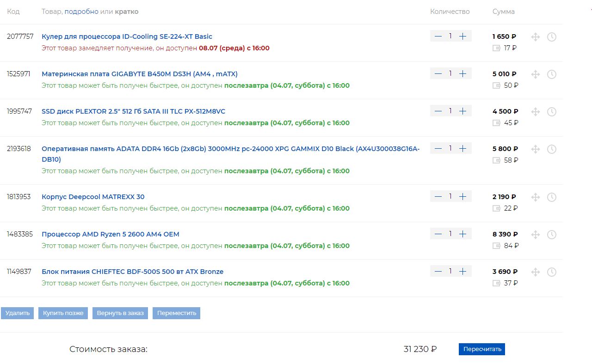Screen dimensions: 592x364
Task: Decrease quantity of Deepcool MATREXX 30 case
Action: click(438, 196)
